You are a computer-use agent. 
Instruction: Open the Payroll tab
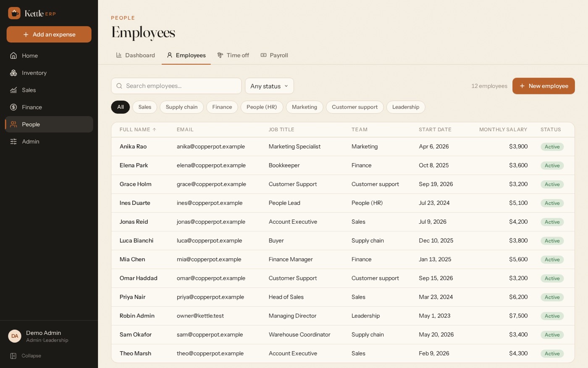click(274, 55)
